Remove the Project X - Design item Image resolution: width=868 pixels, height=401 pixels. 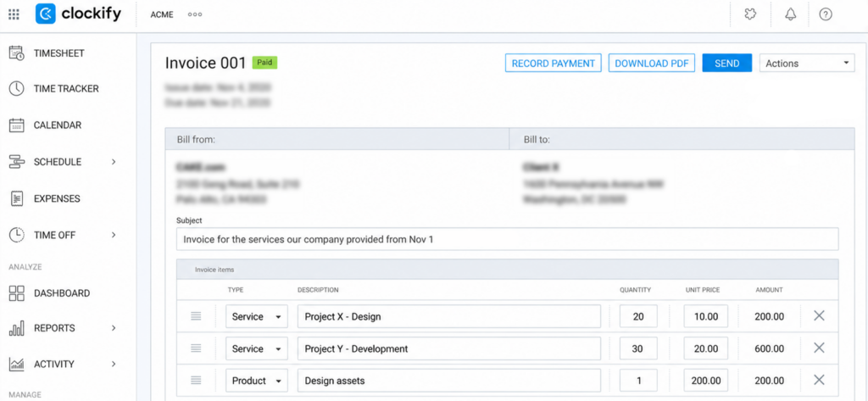[819, 315]
